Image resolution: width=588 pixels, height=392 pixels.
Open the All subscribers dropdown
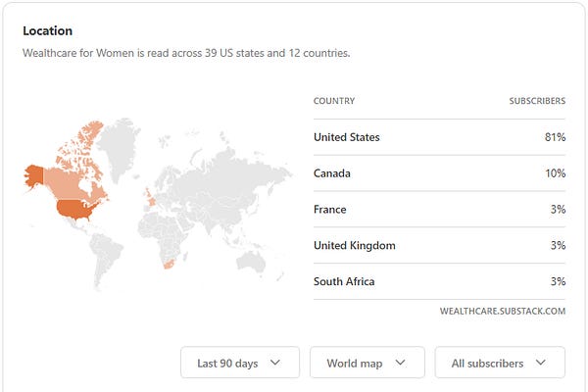tap(500, 363)
